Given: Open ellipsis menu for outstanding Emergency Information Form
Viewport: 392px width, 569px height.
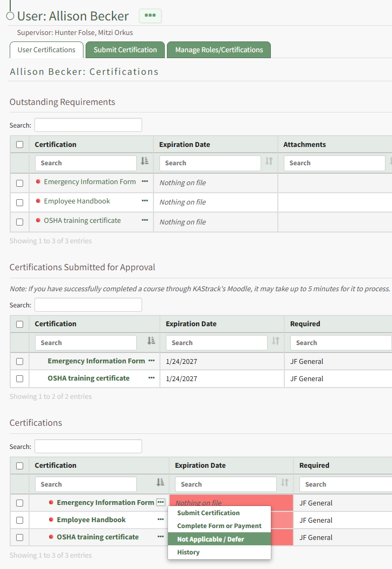Looking at the screenshot, I should 144,181.
